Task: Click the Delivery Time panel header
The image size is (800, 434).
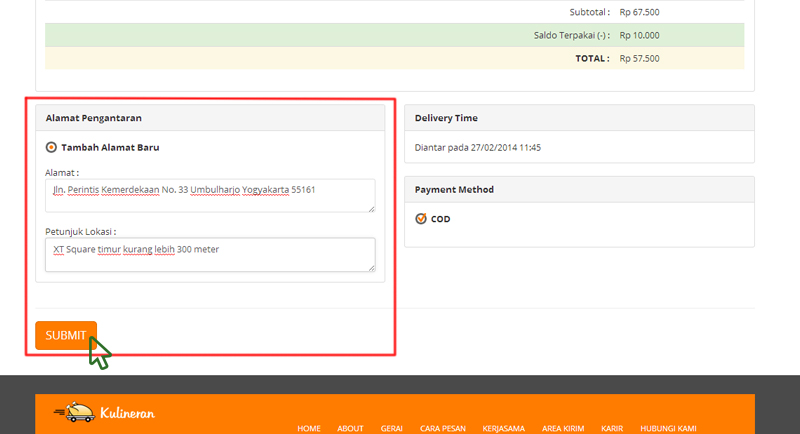Action: (x=579, y=118)
